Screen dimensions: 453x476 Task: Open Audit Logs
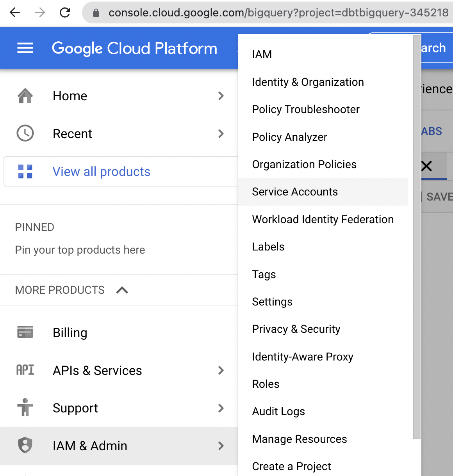323,411
